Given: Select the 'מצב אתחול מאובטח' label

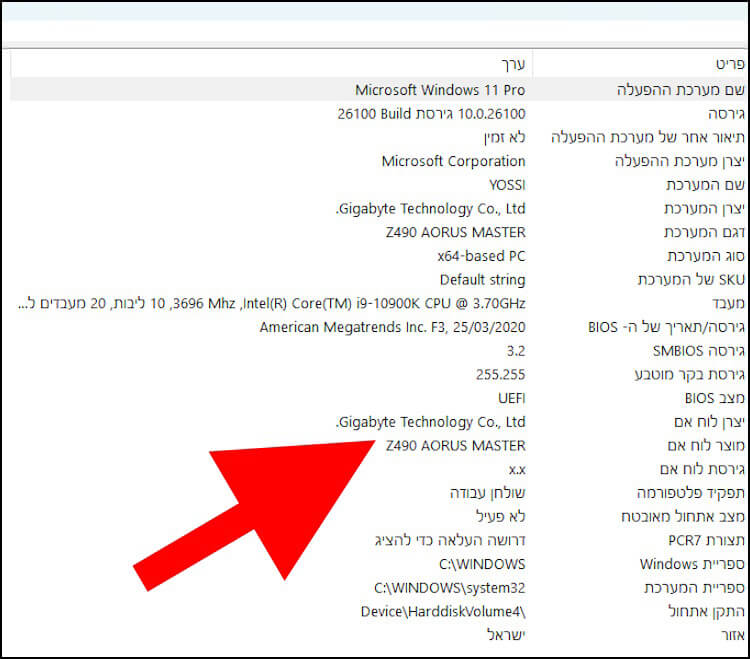Looking at the screenshot, I should pos(683,517).
